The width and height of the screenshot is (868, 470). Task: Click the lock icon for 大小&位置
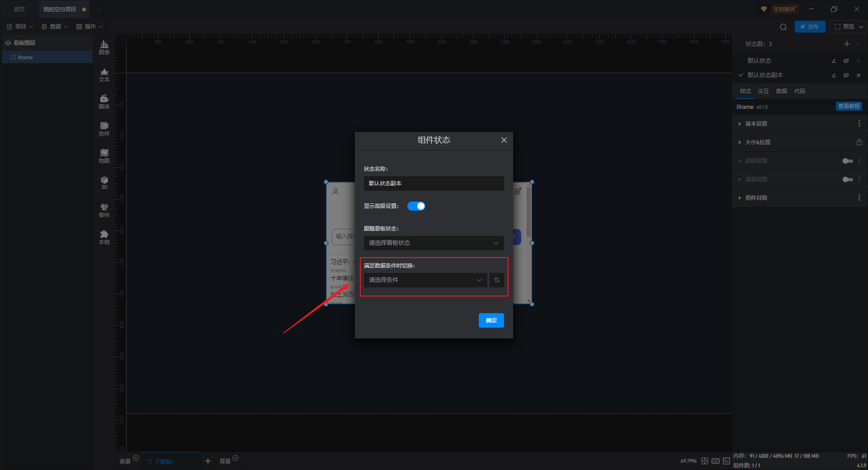859,142
